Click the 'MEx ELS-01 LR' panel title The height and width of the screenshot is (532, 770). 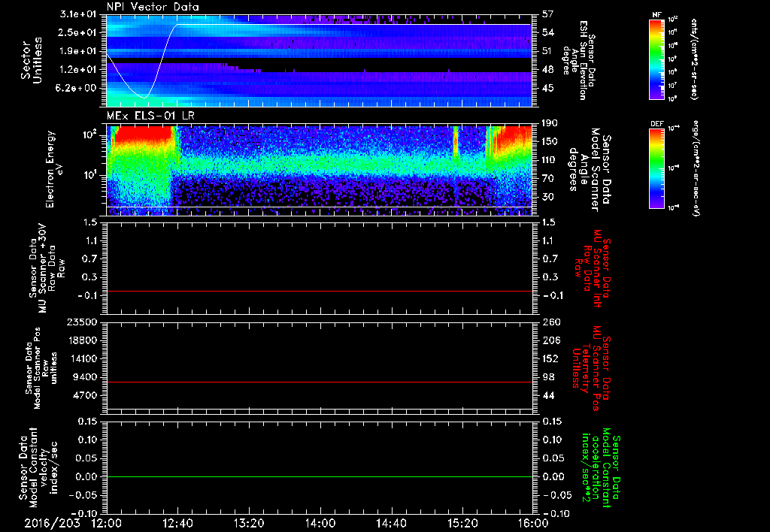click(x=150, y=116)
